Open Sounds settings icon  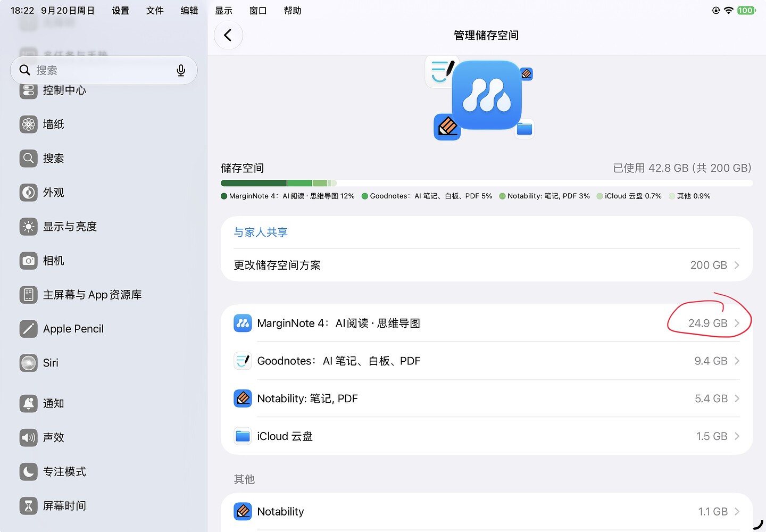point(29,437)
